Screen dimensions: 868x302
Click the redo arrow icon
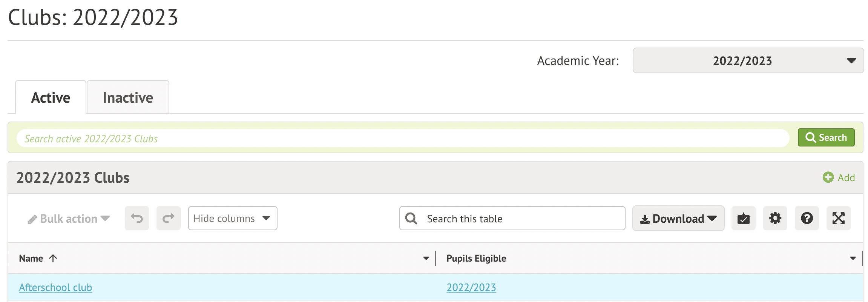click(x=169, y=218)
